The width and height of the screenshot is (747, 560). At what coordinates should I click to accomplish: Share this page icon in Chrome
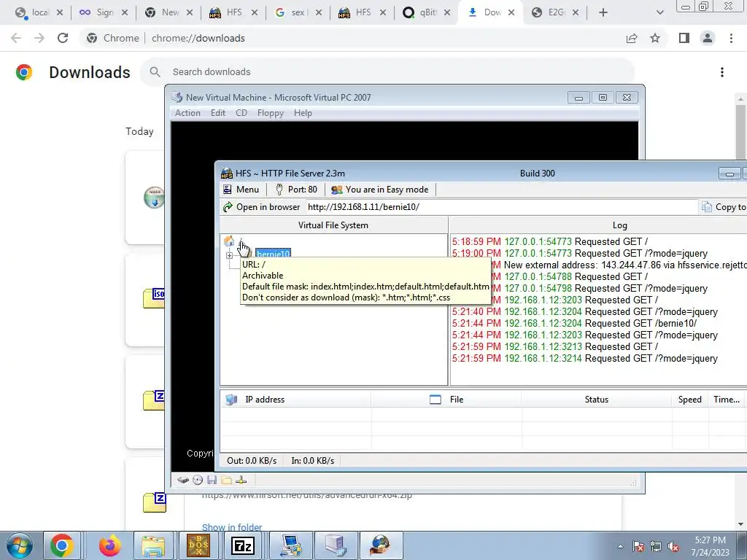click(632, 38)
